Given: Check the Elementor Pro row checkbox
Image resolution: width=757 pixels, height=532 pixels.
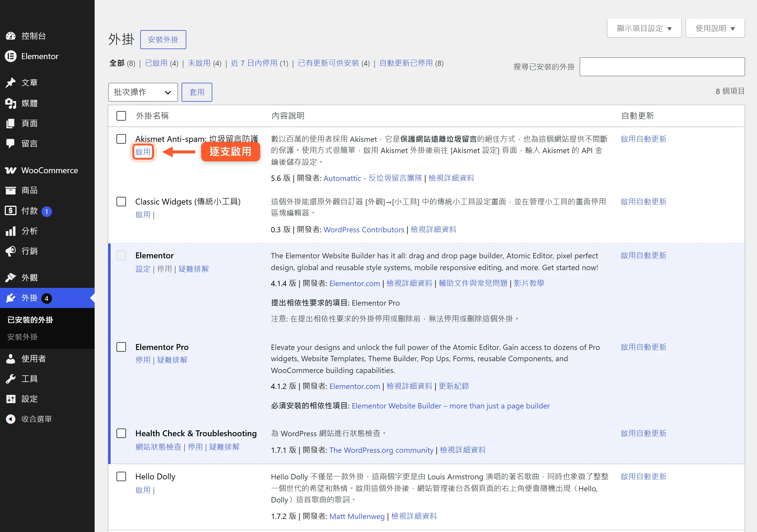Looking at the screenshot, I should point(121,347).
